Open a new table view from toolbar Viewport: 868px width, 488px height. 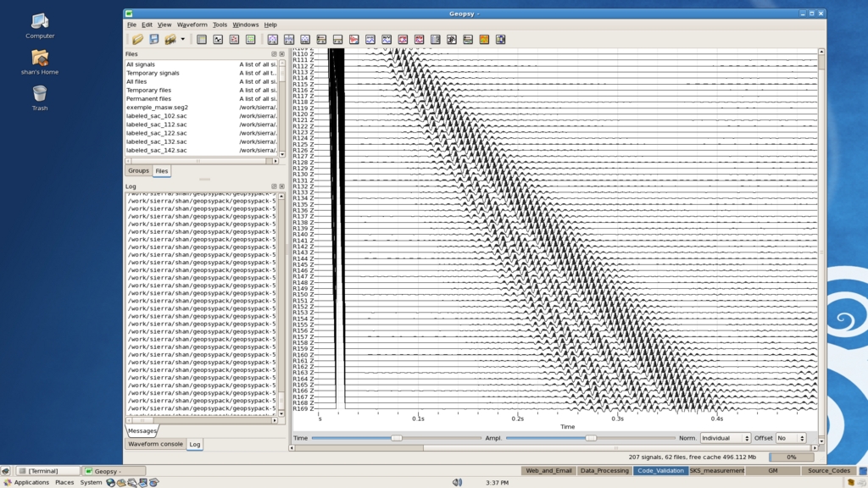(202, 39)
